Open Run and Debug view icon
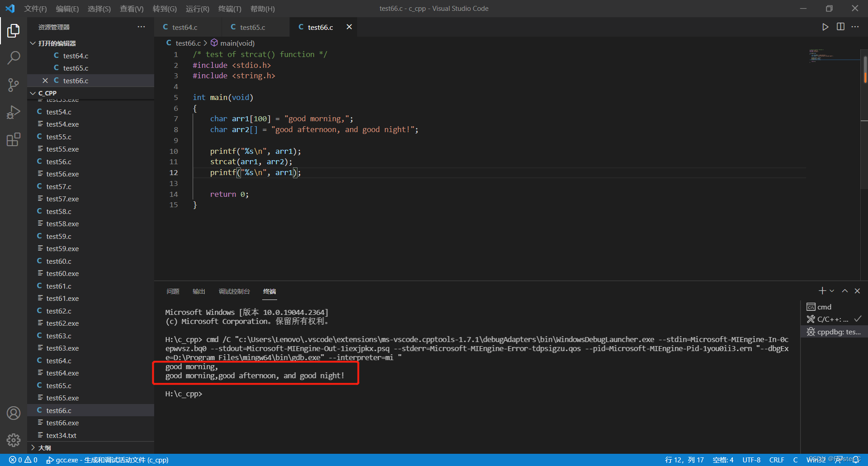The image size is (868, 466). point(14,112)
